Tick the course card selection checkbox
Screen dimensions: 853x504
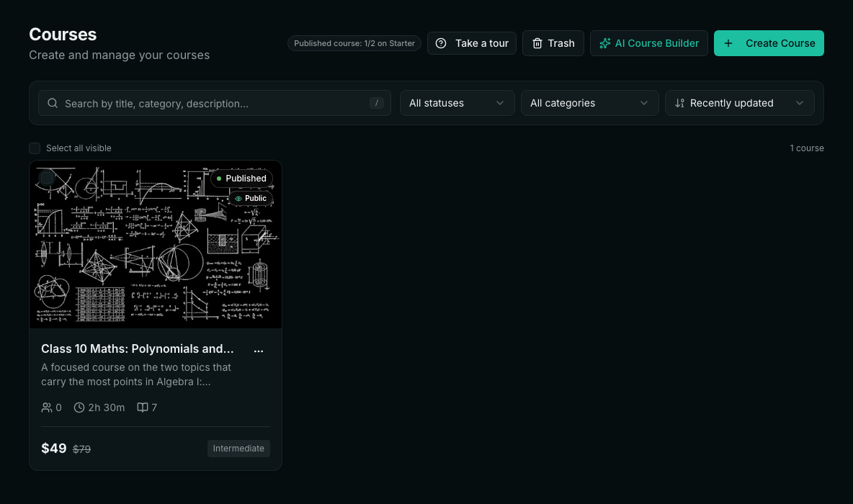[x=47, y=177]
